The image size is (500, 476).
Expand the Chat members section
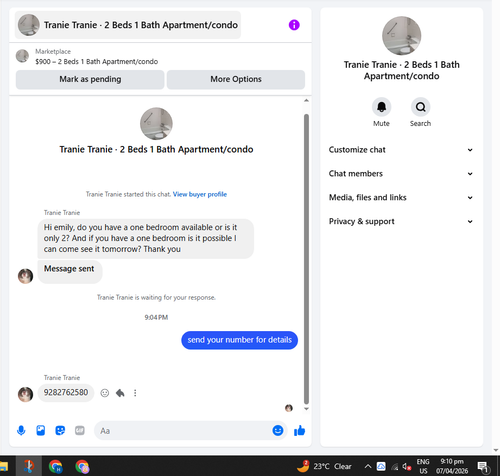click(x=401, y=174)
